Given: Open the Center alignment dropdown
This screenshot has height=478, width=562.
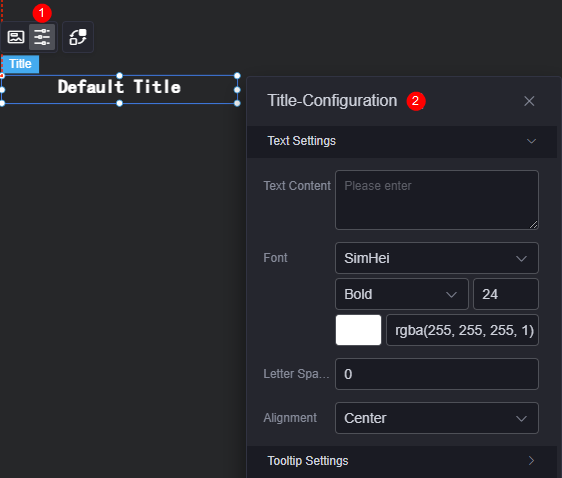Looking at the screenshot, I should click(437, 418).
